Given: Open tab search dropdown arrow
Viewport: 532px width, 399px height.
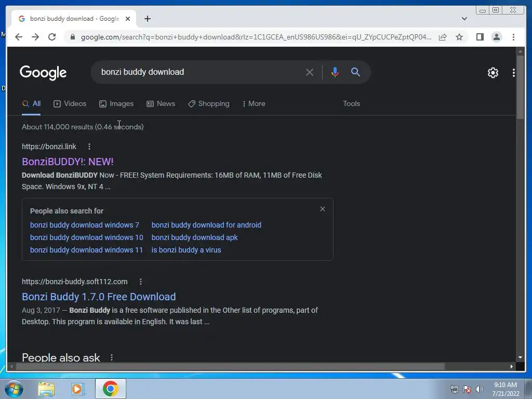Looking at the screenshot, I should 464,19.
